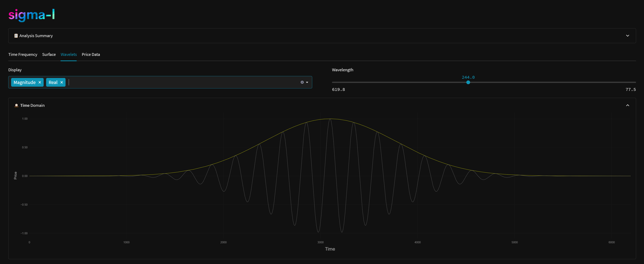Open the Price Data tab

tap(90, 54)
